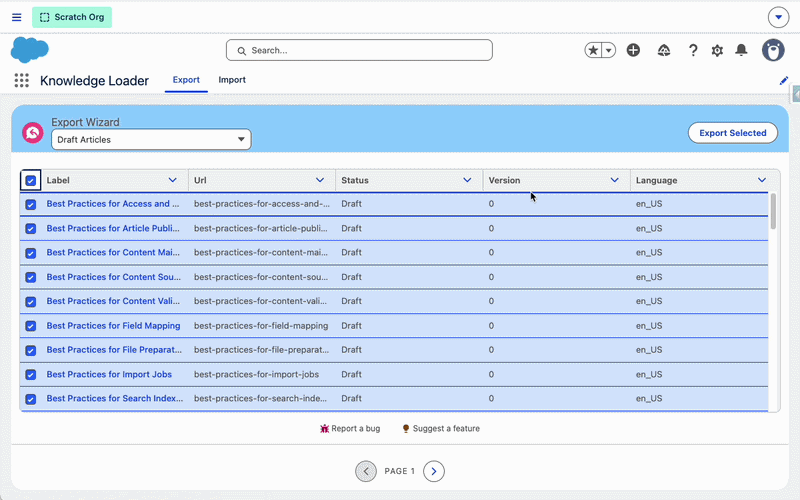800x500 pixels.
Task: Open Best Practices for Content Mai link
Action: pyautogui.click(x=113, y=252)
